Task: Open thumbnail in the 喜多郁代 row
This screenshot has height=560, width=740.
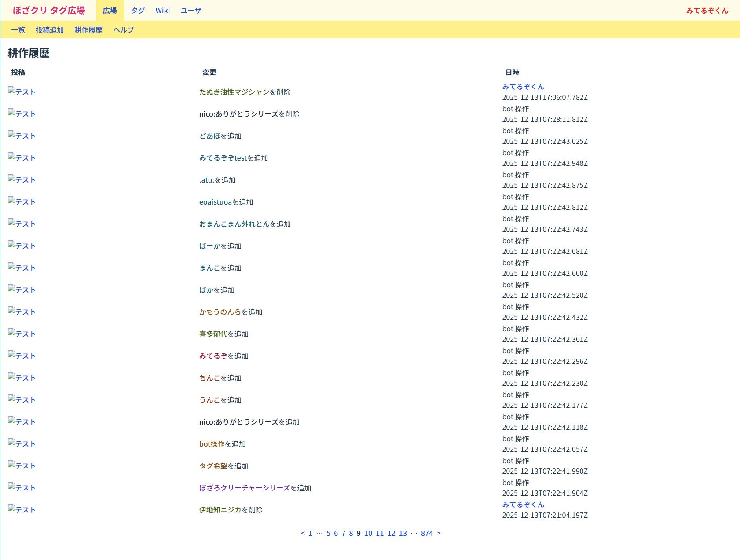Action: pos(22,333)
